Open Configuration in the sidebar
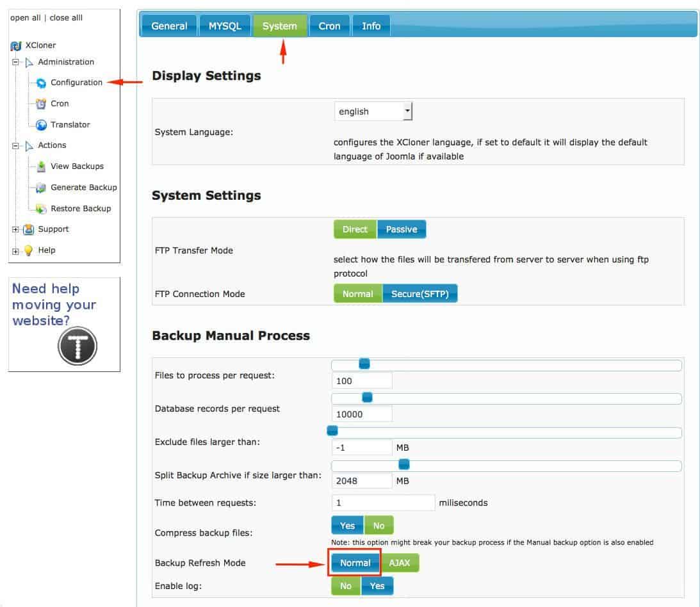Screen dimensions: 700x607 pyautogui.click(x=76, y=83)
